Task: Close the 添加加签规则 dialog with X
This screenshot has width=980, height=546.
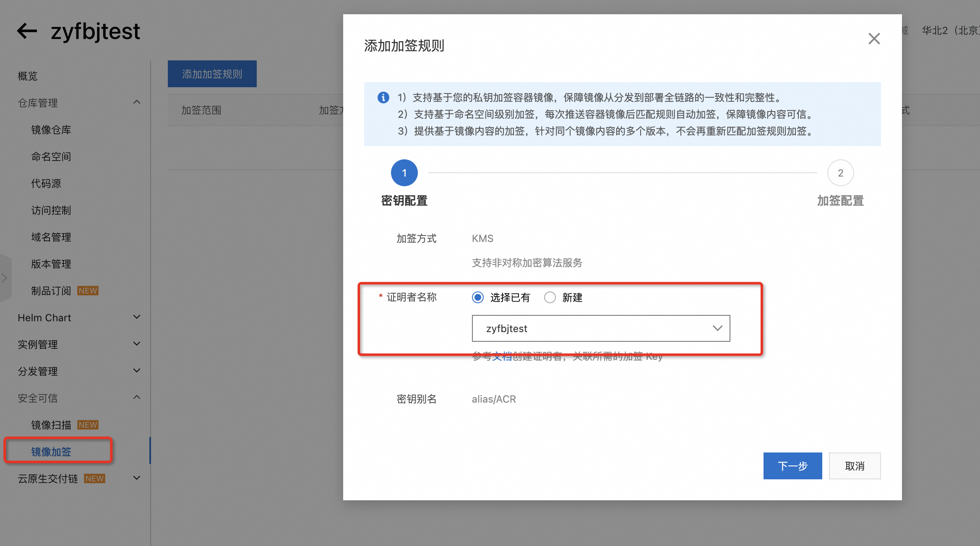Action: click(874, 39)
